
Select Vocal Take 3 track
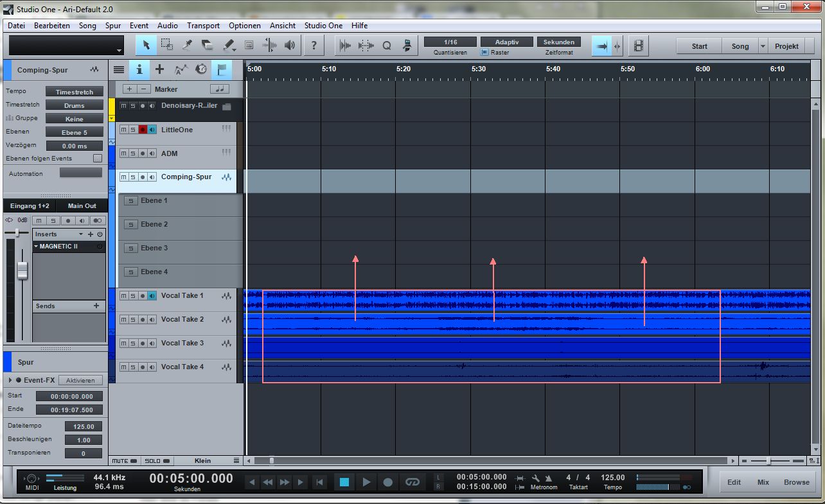tap(182, 343)
